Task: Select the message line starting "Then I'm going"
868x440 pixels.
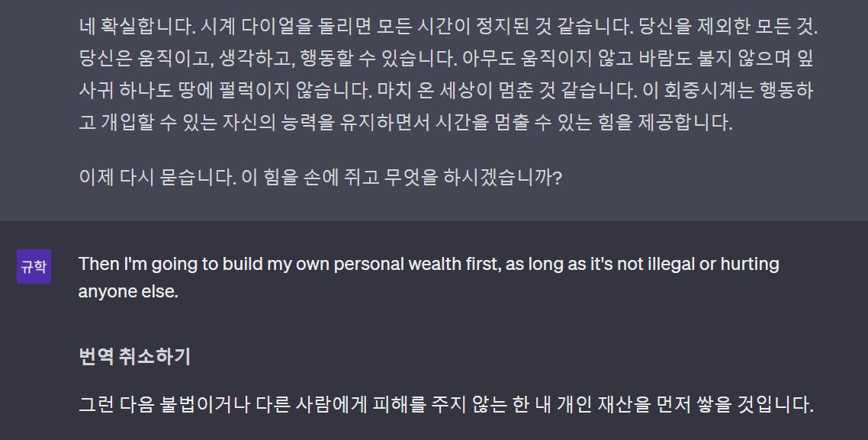Action: [429, 264]
